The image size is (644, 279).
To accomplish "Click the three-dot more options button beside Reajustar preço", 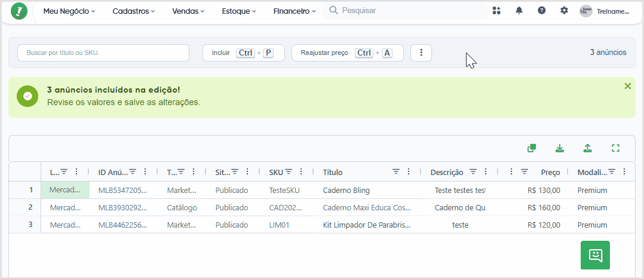I will (x=421, y=53).
